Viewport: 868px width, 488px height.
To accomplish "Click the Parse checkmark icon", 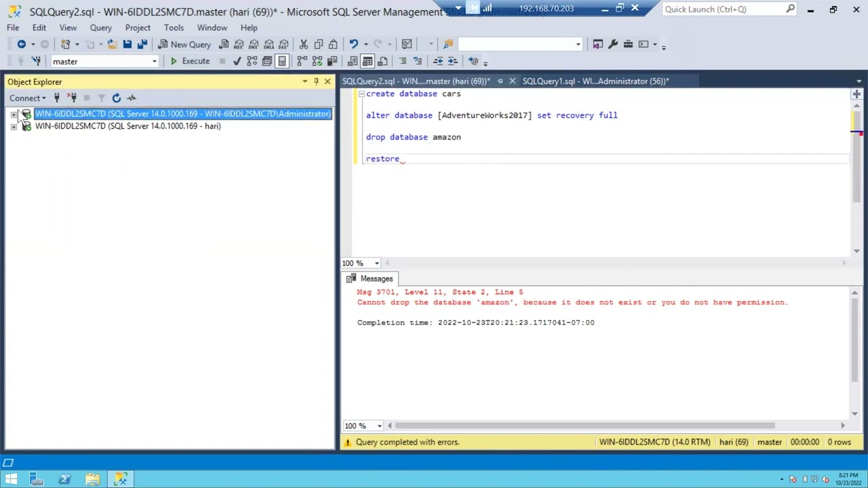I will tap(237, 61).
